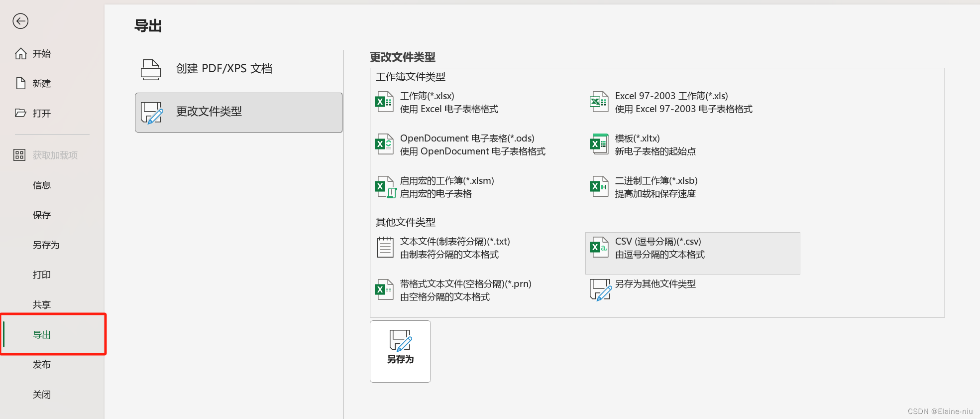Select the tab-delimited txt file icon
980x419 pixels.
[x=385, y=247]
